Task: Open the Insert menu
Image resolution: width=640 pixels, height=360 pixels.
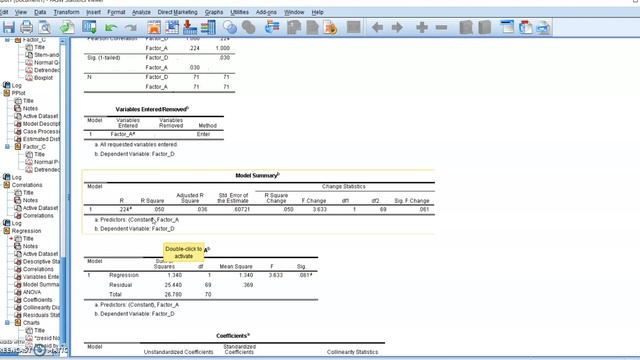Action: [93, 12]
